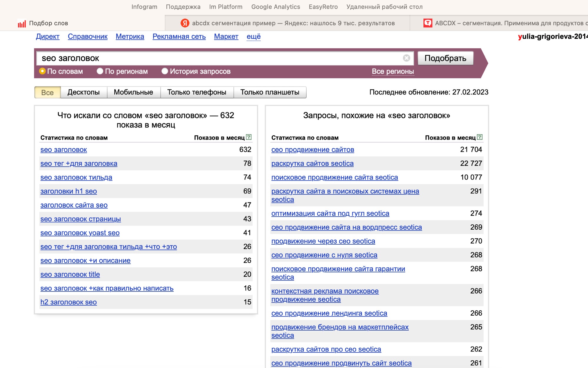Switch to the Только планшеты tab
This screenshot has height=368, width=588.
(270, 92)
